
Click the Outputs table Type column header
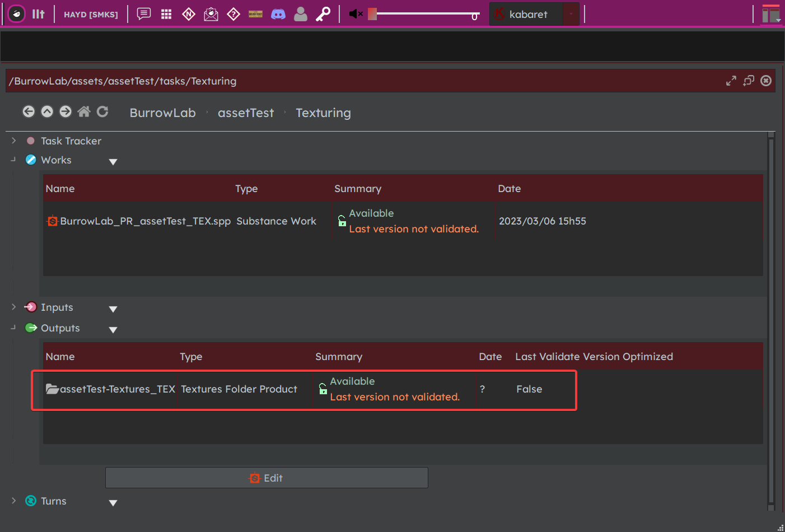tap(191, 357)
